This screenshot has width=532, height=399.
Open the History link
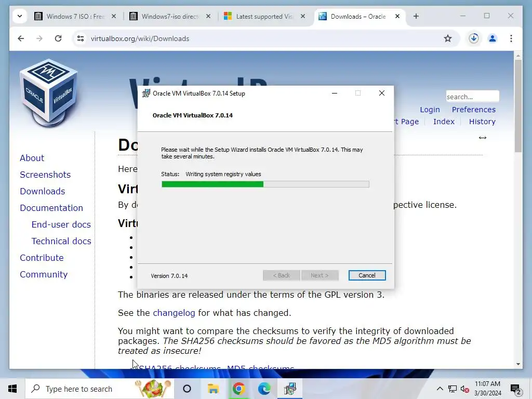[x=482, y=122]
